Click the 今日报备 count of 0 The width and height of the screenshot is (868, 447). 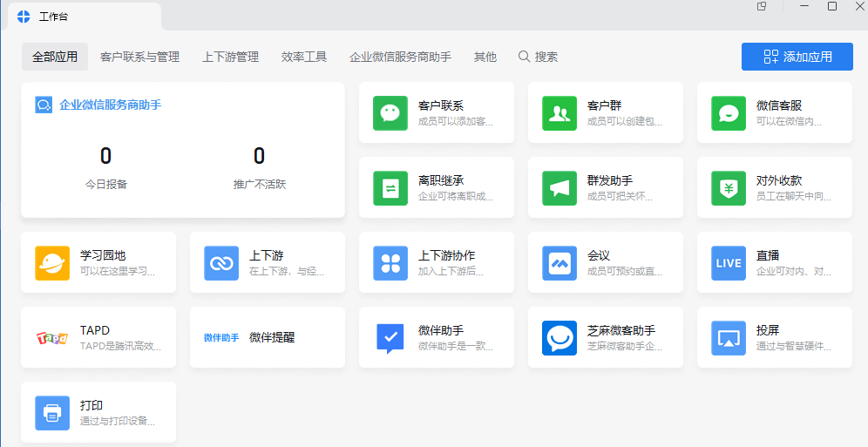pos(105,156)
